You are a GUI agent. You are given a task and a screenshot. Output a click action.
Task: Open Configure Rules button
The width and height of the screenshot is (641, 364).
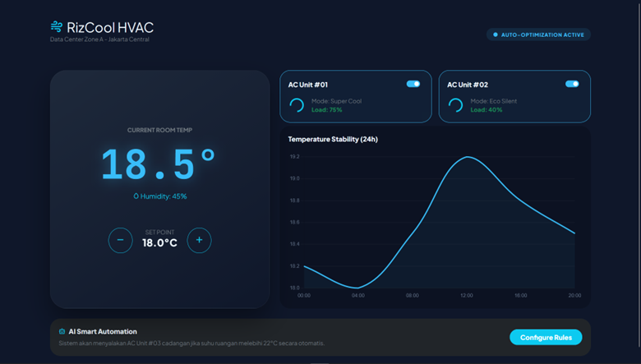click(546, 337)
